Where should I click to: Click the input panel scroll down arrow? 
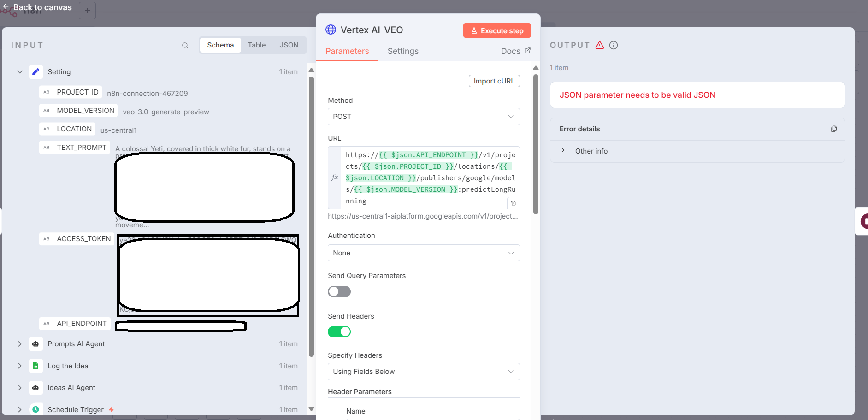pos(311,409)
